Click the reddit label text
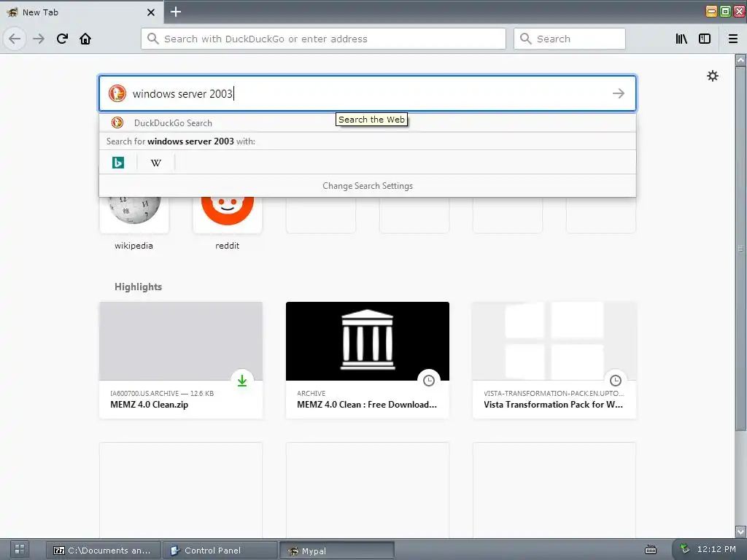 (x=228, y=246)
